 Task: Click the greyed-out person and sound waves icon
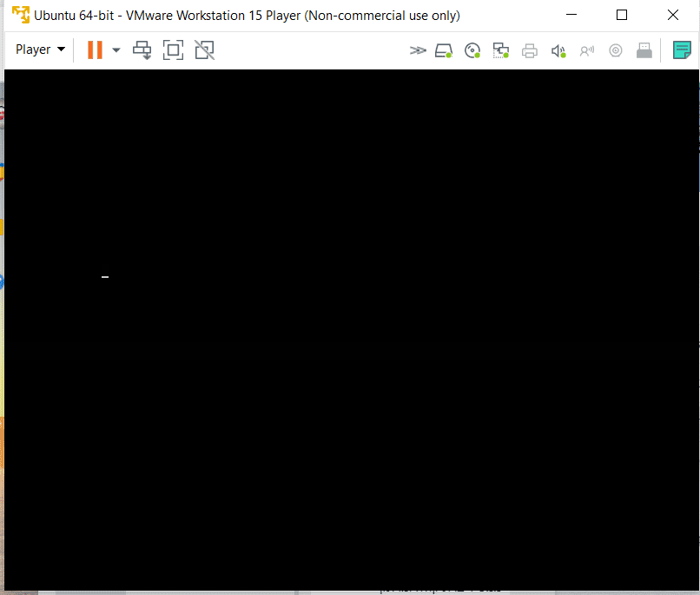click(587, 51)
